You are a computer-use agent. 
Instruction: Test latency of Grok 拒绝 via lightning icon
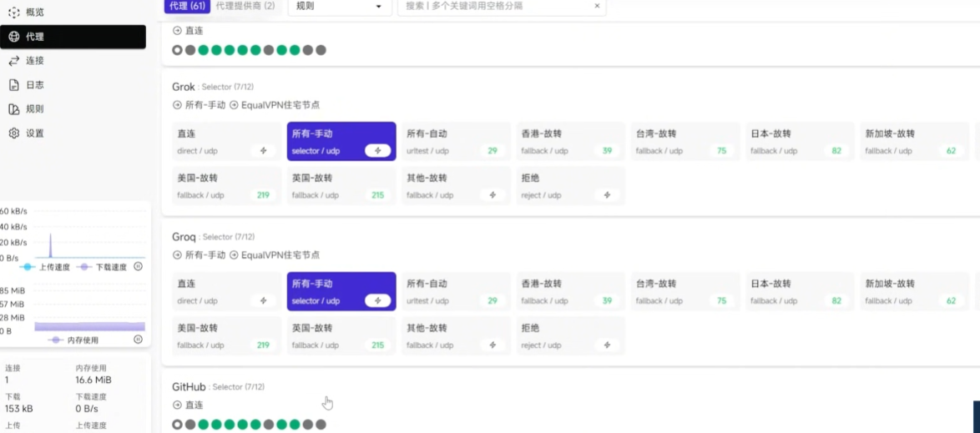click(x=608, y=195)
